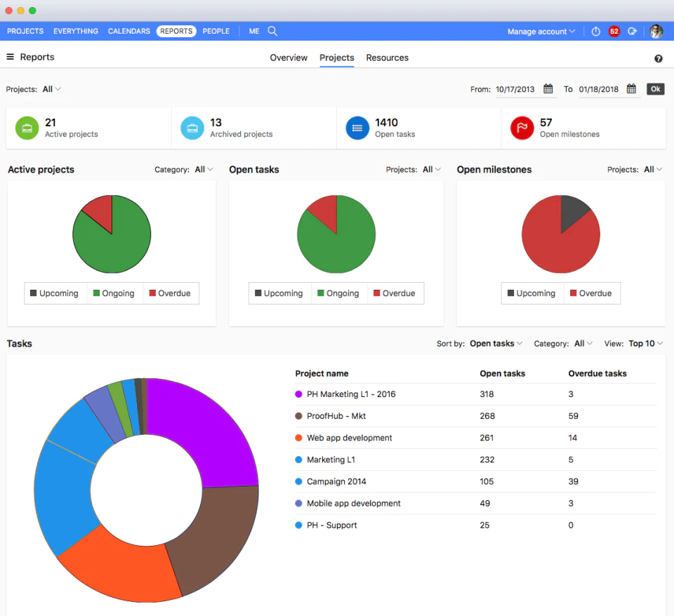Open the PEOPLE menu item
Image resolution: width=674 pixels, height=616 pixels.
[216, 31]
